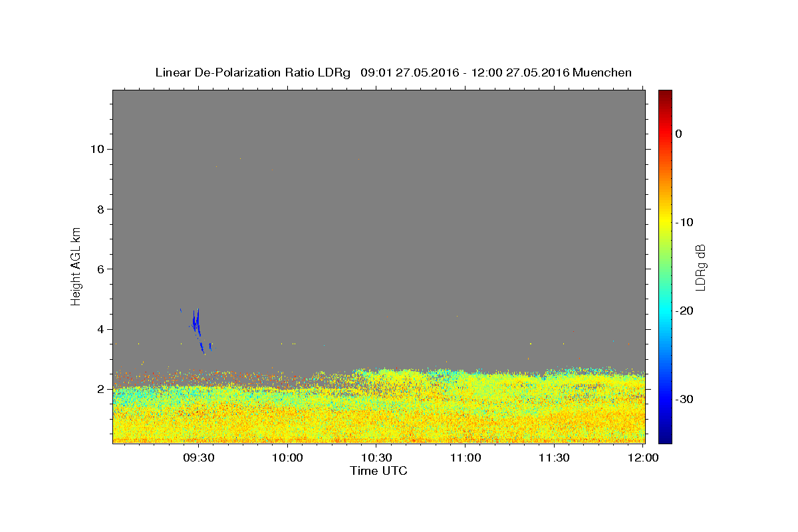Click the 10:00 time axis label
This screenshot has width=798, height=532.
pyautogui.click(x=288, y=458)
